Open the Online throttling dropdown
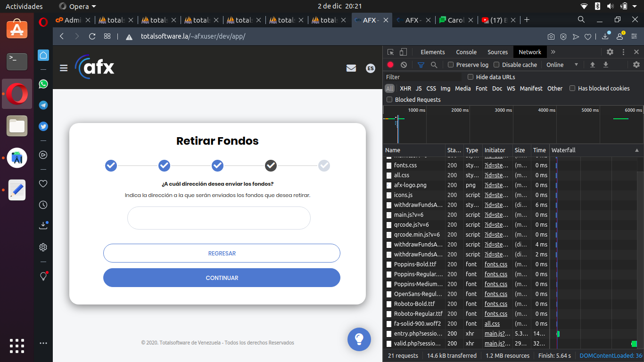644x362 pixels. click(x=562, y=65)
